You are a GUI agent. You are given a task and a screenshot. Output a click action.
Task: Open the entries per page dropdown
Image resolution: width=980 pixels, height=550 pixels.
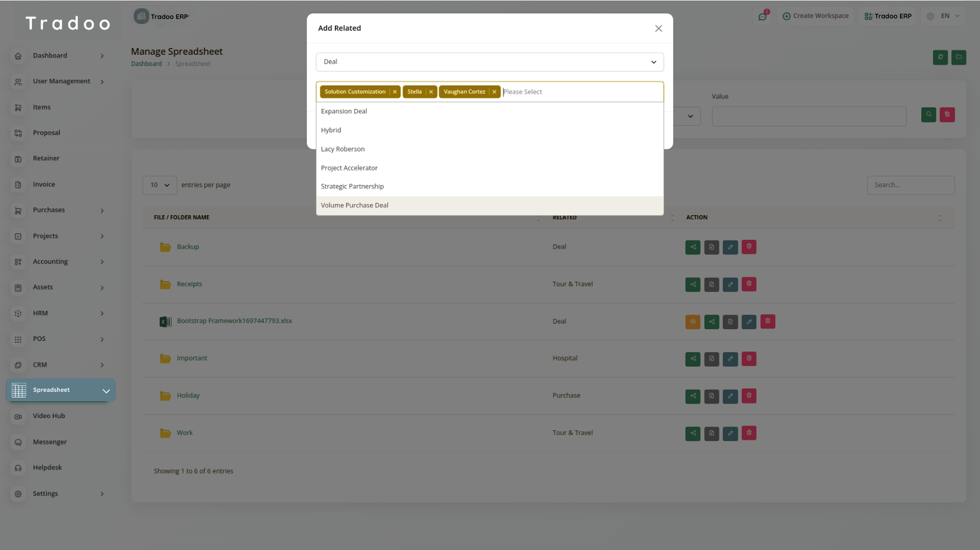click(x=159, y=185)
